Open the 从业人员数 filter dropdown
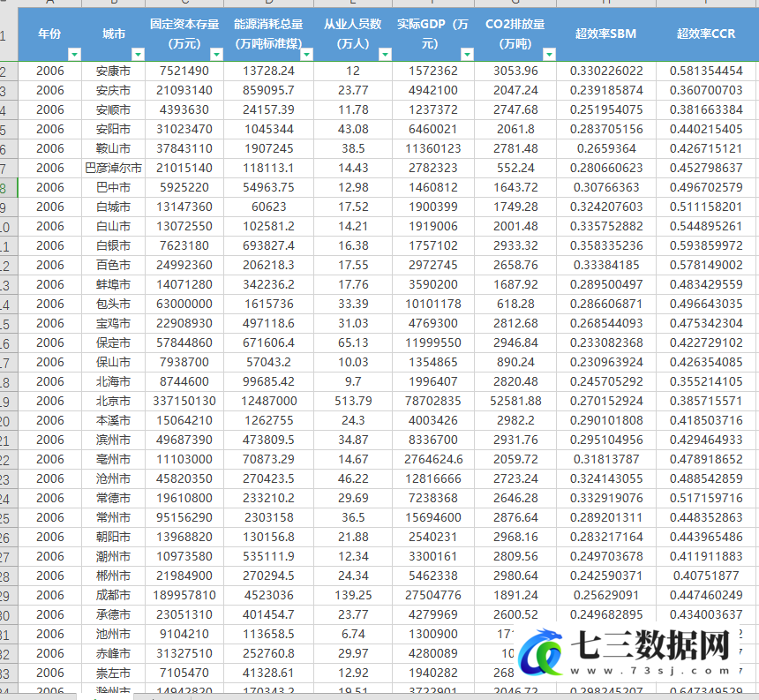Screen dimensions: 759x700 385,54
